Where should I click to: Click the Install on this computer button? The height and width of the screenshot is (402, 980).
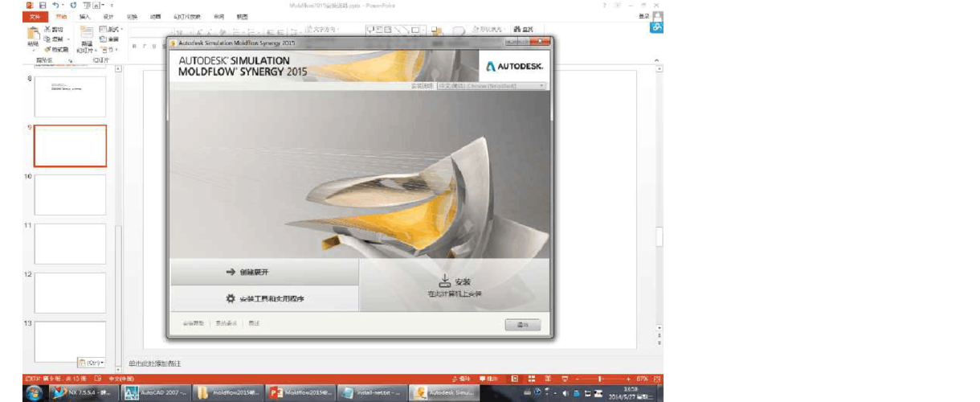(455, 285)
